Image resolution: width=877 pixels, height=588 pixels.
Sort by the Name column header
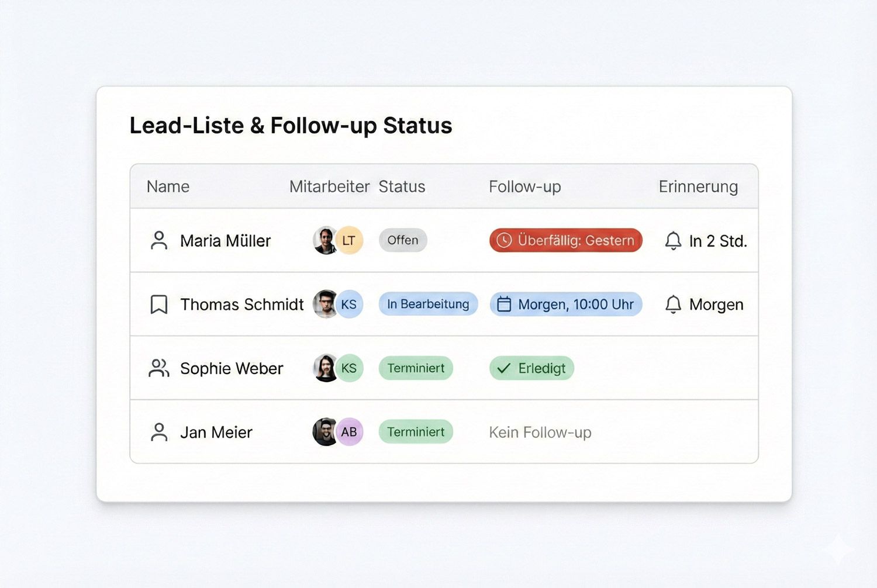click(x=168, y=186)
